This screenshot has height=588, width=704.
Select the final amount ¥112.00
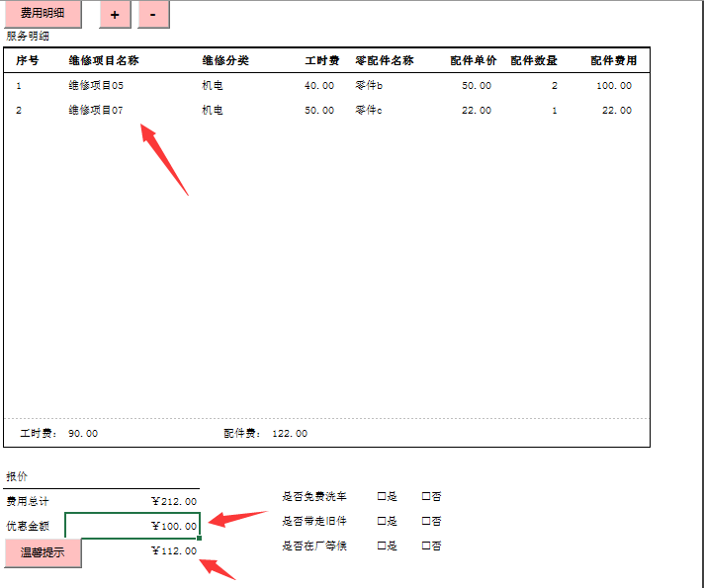pyautogui.click(x=174, y=550)
